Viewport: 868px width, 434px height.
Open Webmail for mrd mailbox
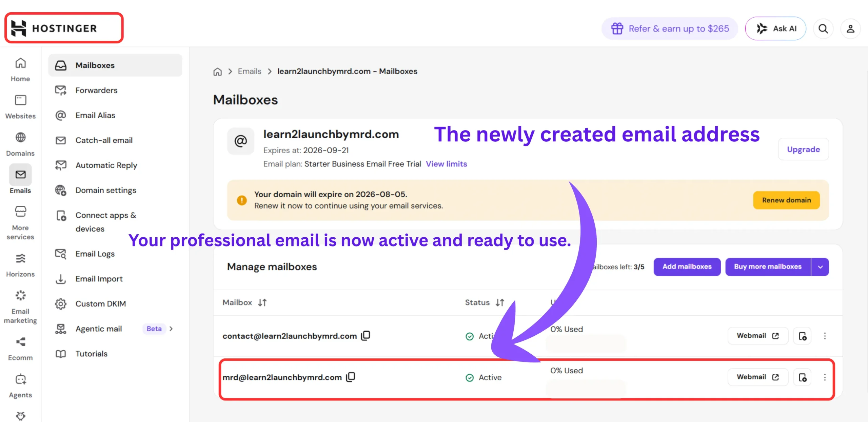coord(758,377)
